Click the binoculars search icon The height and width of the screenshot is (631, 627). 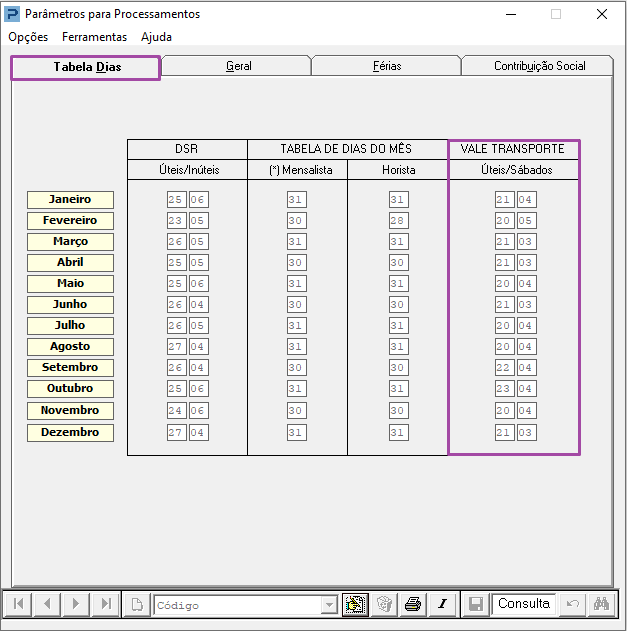(601, 604)
